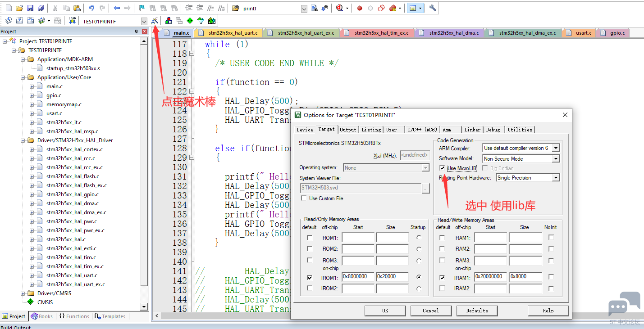Open Help from options dialog
This screenshot has height=329, width=644.
click(548, 311)
